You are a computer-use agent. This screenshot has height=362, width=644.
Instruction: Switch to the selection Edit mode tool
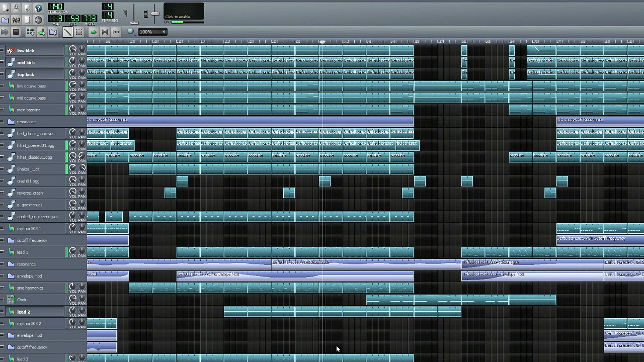(x=79, y=32)
